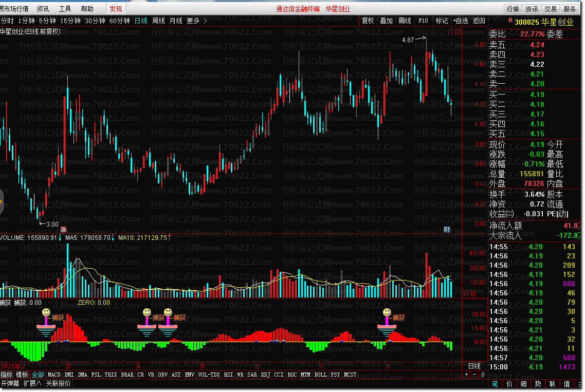The image size is (585, 392).
Task: Apply the BOLL indicator
Action: 320,375
